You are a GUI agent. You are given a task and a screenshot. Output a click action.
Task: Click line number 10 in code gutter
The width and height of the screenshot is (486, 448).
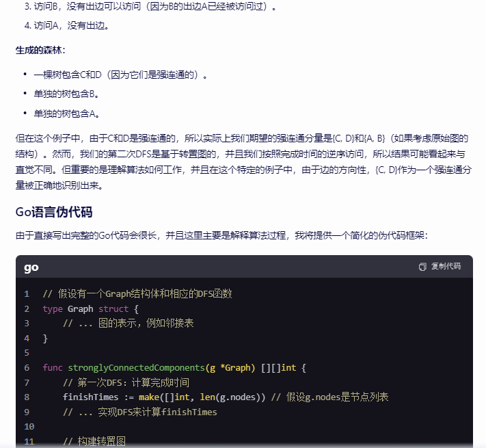click(29, 427)
